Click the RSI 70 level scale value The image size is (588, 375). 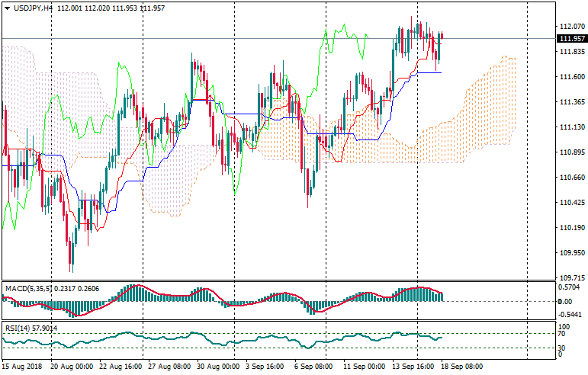click(x=561, y=334)
